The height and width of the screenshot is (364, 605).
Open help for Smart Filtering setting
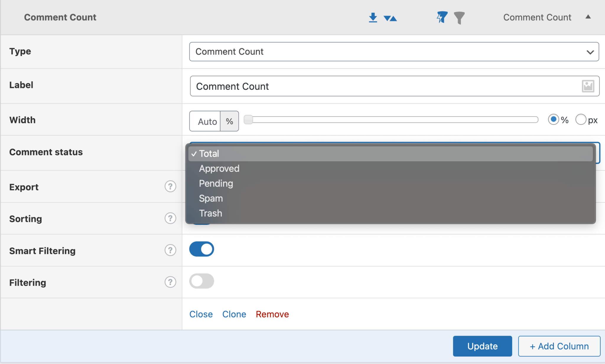point(170,250)
